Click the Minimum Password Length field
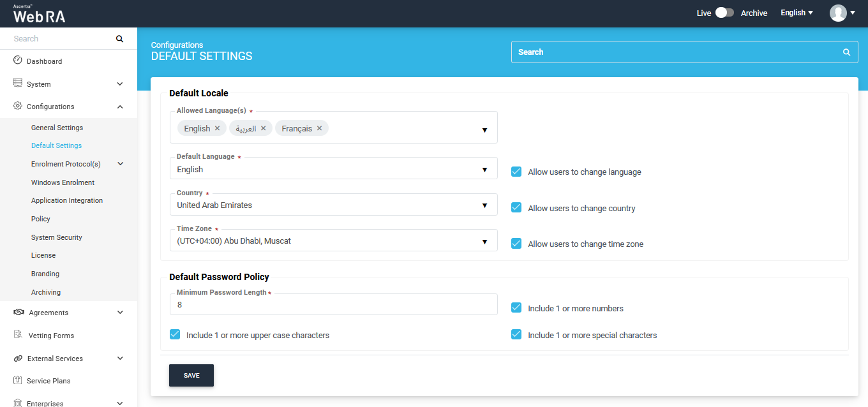868x407 pixels. [333, 305]
